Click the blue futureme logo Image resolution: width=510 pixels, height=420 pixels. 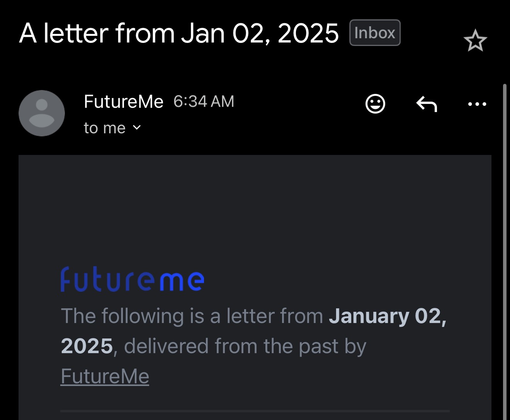click(x=132, y=279)
